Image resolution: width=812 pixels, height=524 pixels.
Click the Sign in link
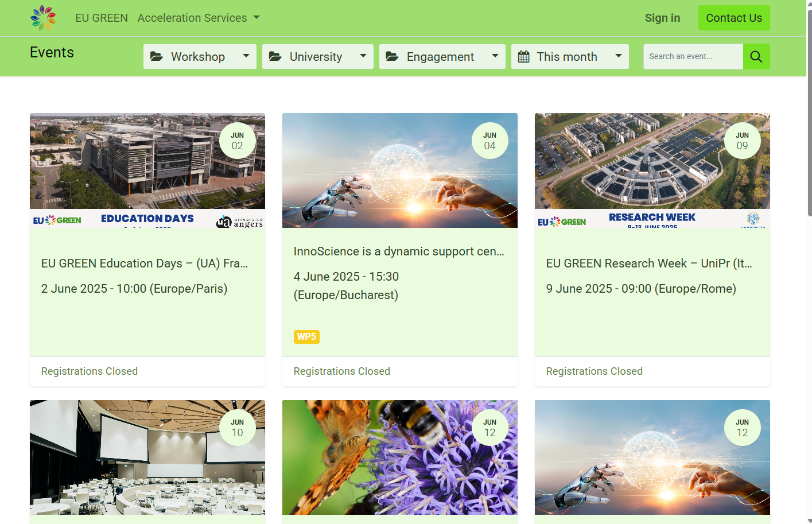pos(662,18)
